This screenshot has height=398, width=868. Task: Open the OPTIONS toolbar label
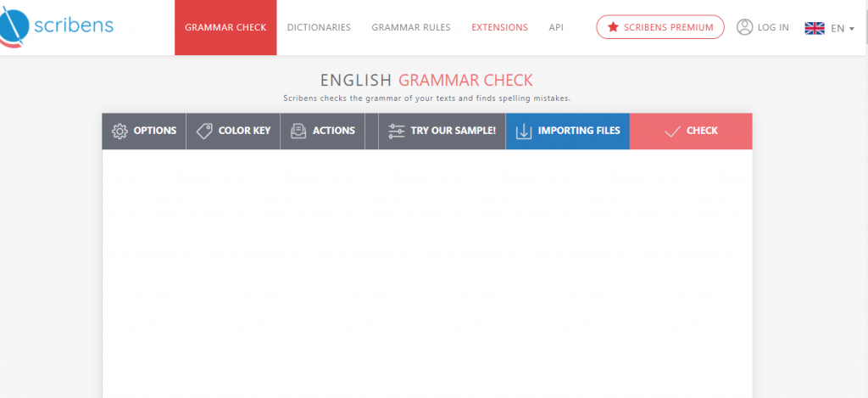point(155,131)
